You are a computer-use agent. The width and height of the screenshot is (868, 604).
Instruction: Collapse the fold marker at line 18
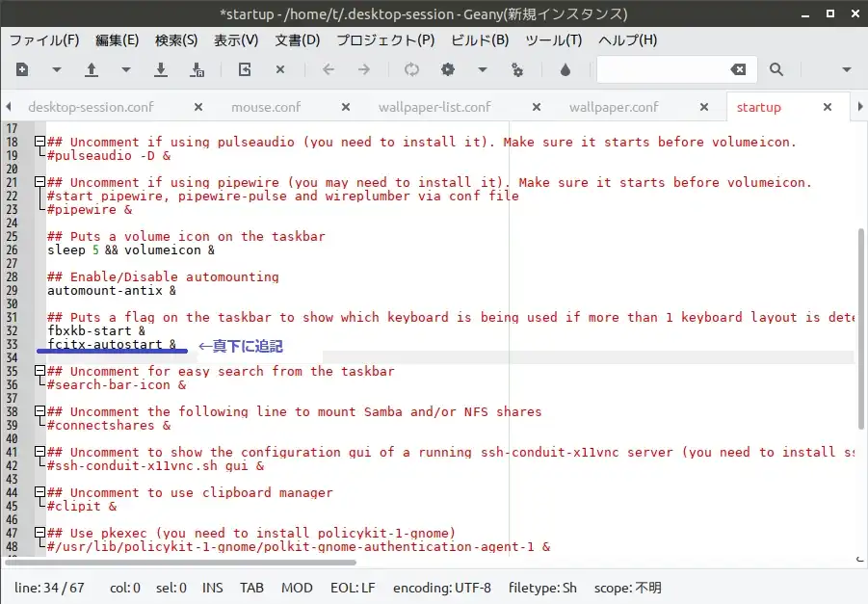pyautogui.click(x=39, y=142)
